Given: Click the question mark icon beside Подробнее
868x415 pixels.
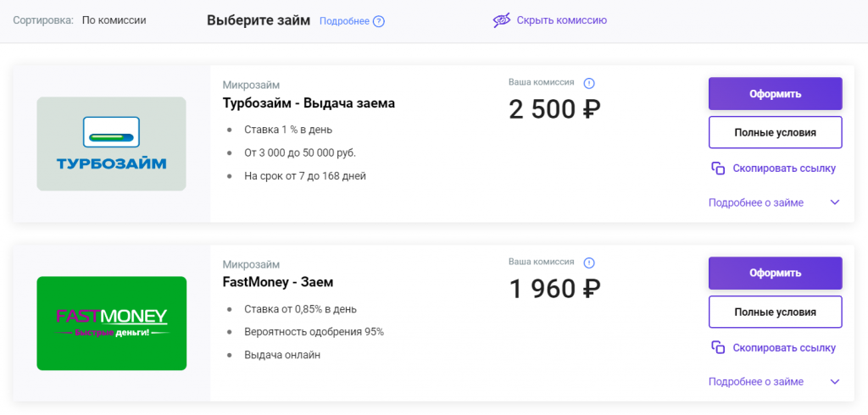Looking at the screenshot, I should tap(379, 21).
